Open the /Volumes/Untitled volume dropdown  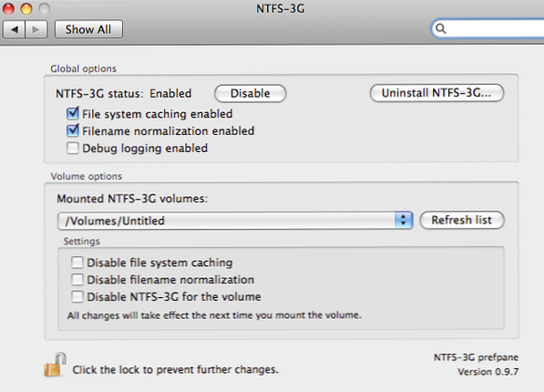pos(235,221)
